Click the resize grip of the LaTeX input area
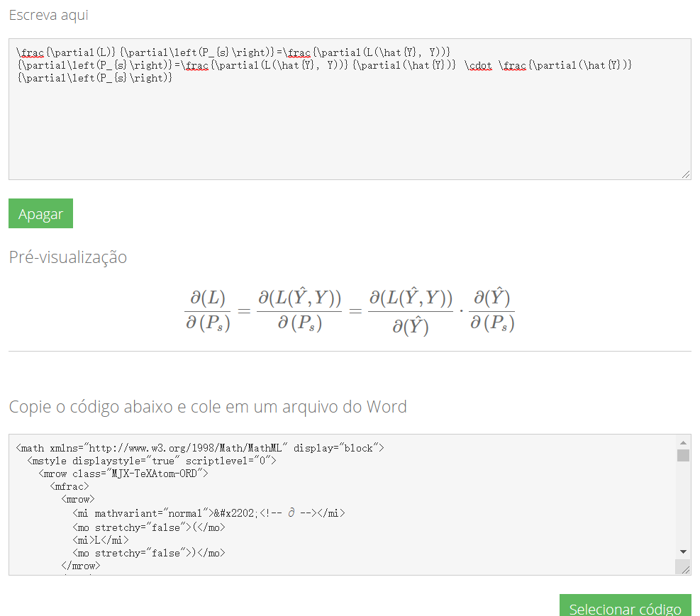The width and height of the screenshot is (700, 616). click(686, 173)
